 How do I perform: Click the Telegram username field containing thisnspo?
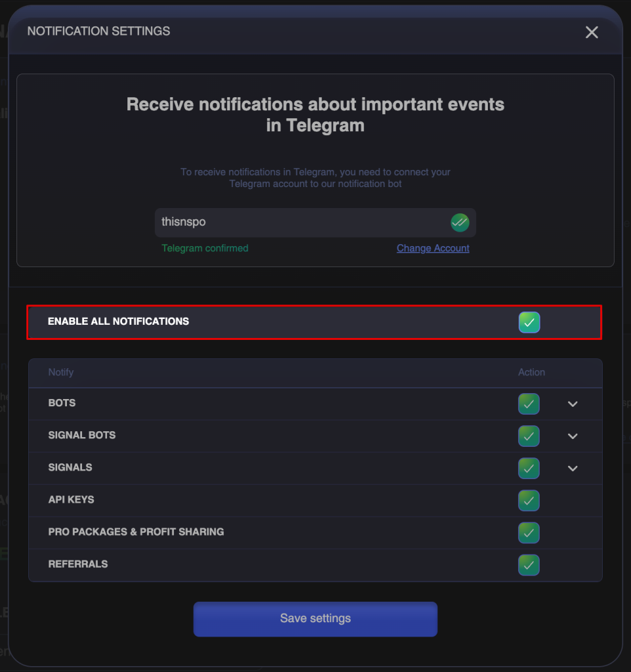tap(302, 222)
